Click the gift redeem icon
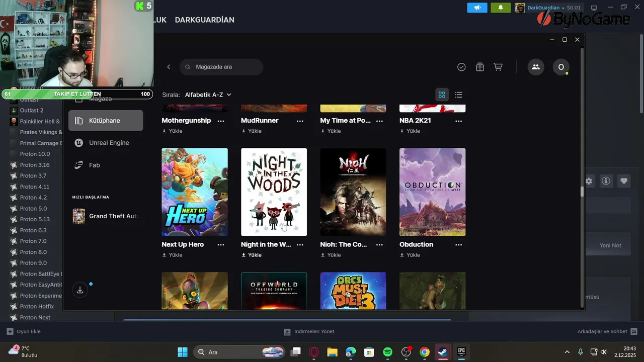Image resolution: width=644 pixels, height=362 pixels. (x=480, y=67)
